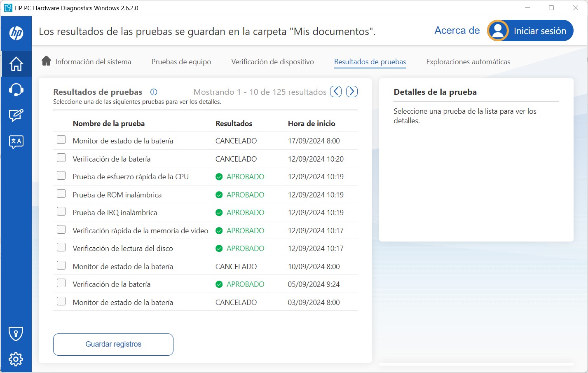Open Settings via the gear icon
The width and height of the screenshot is (588, 373).
click(16, 359)
